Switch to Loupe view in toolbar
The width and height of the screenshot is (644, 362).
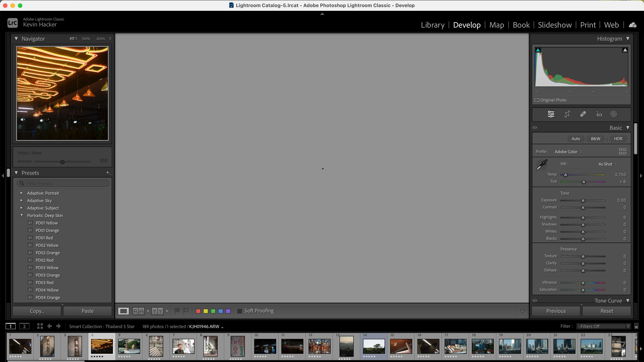tap(123, 311)
